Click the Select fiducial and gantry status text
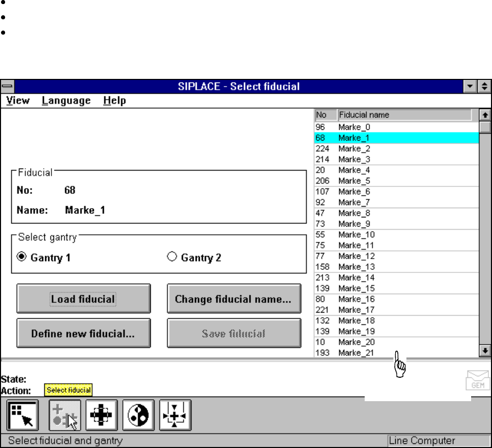The image size is (492, 448). coord(65,440)
